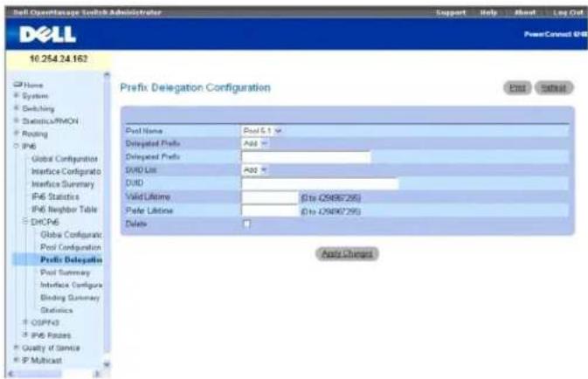Focus the Delegated Prefix text field

pyautogui.click(x=306, y=156)
